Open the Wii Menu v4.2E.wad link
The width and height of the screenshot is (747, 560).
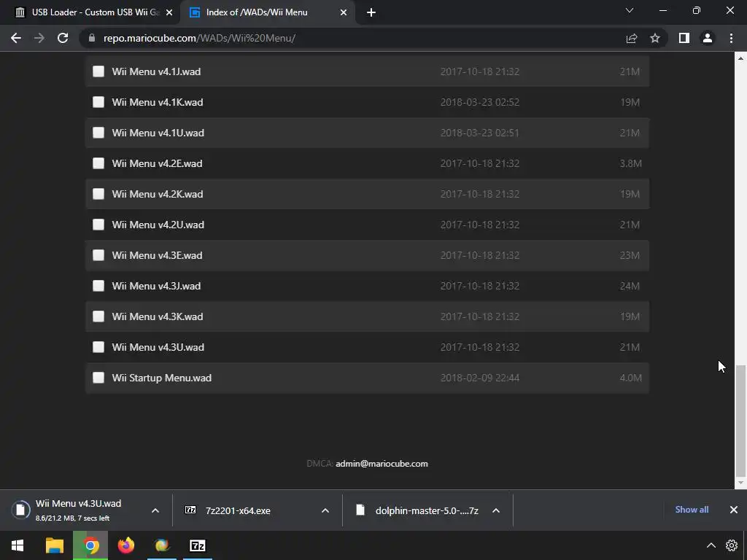[158, 163]
